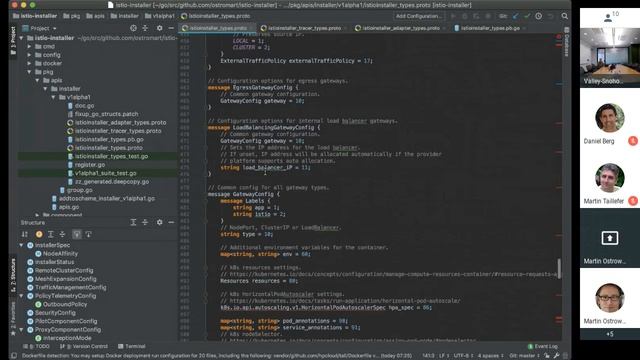This screenshot has width=640, height=360.
Task: Collapse the pkg folder
Action: [x=29, y=72]
